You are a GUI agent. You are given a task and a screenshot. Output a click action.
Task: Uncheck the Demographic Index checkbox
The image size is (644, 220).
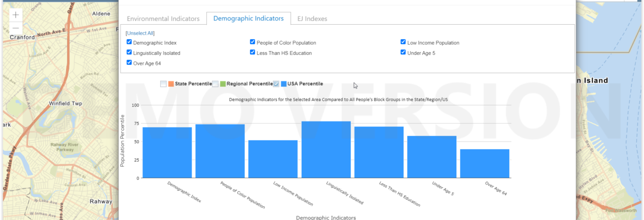click(129, 42)
